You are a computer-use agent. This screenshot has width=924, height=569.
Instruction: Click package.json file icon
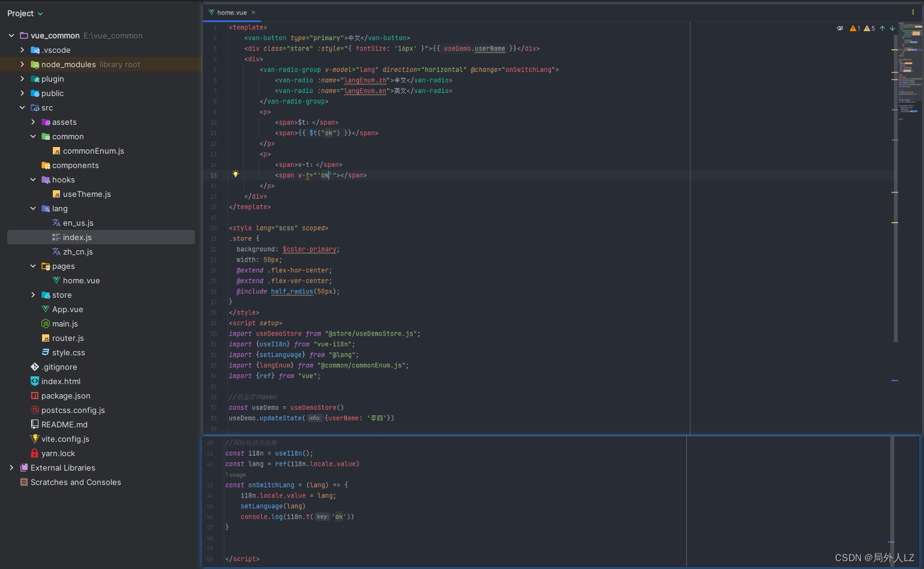tap(35, 396)
